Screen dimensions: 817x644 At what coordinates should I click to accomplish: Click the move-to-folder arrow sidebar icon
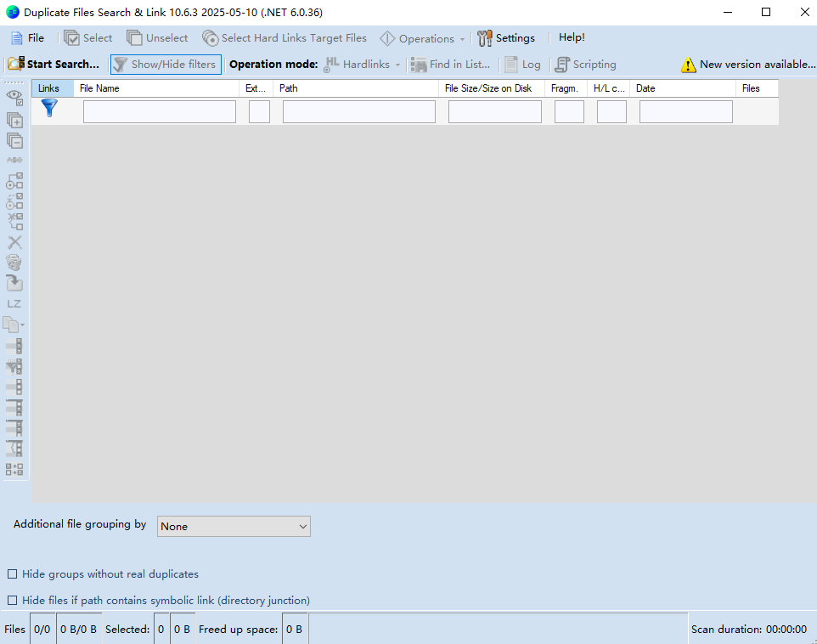coord(14,283)
